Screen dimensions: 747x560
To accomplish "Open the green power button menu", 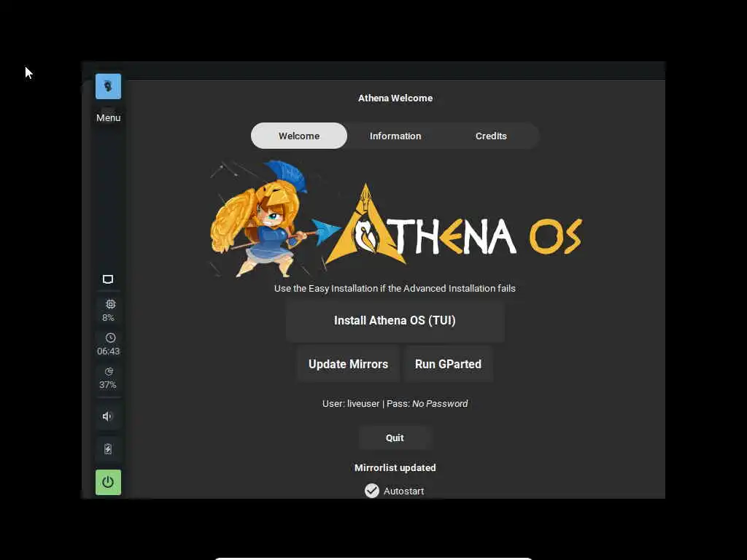I will click(x=108, y=483).
